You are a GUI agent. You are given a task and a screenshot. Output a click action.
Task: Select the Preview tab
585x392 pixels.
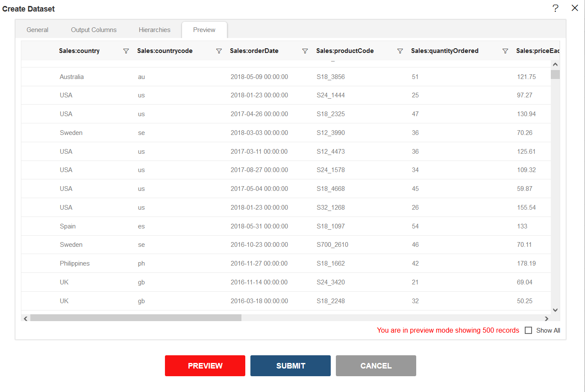pos(204,30)
